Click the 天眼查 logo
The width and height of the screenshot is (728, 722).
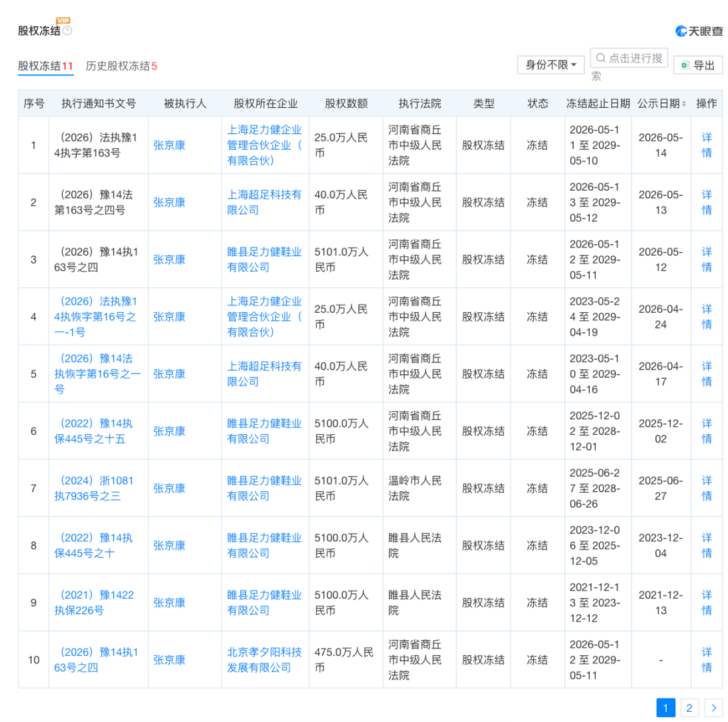coord(699,31)
